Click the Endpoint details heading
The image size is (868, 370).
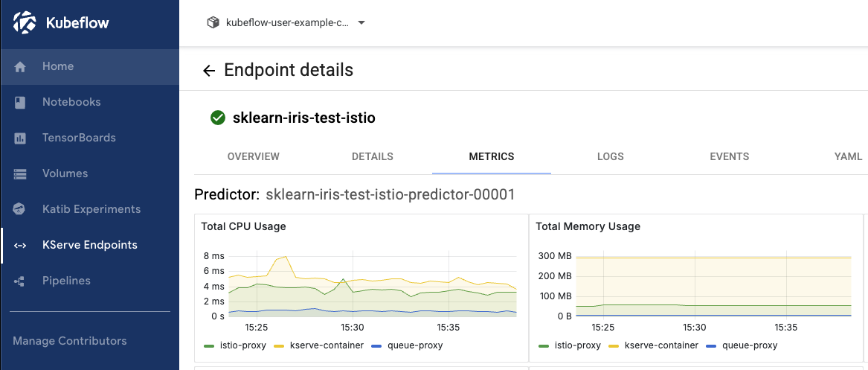click(x=289, y=70)
